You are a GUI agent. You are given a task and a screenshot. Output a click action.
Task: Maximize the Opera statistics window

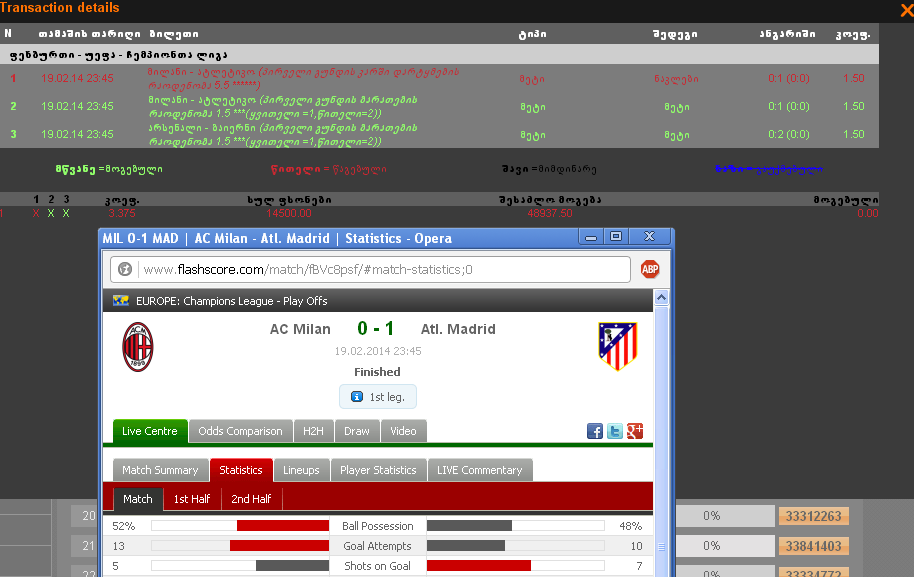coord(616,237)
